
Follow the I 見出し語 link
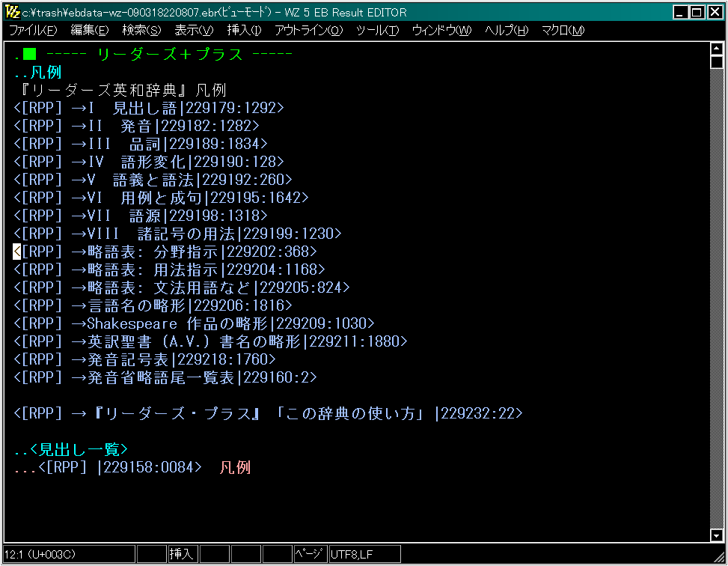[149, 108]
